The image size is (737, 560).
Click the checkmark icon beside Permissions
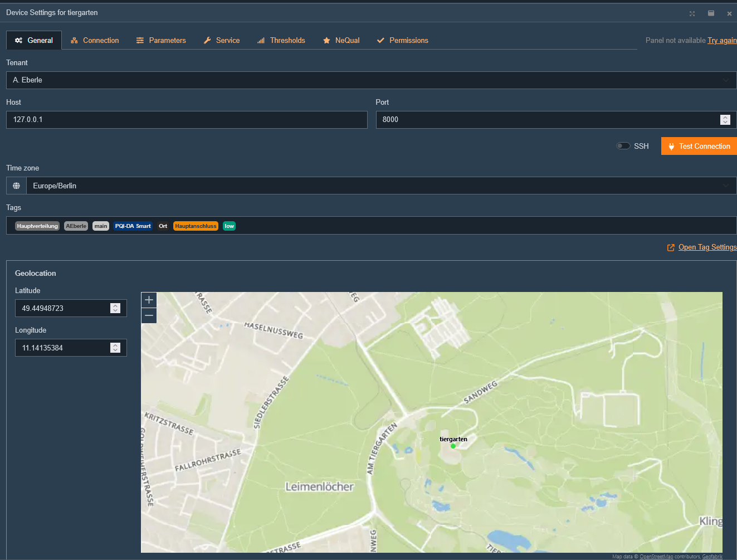(381, 40)
